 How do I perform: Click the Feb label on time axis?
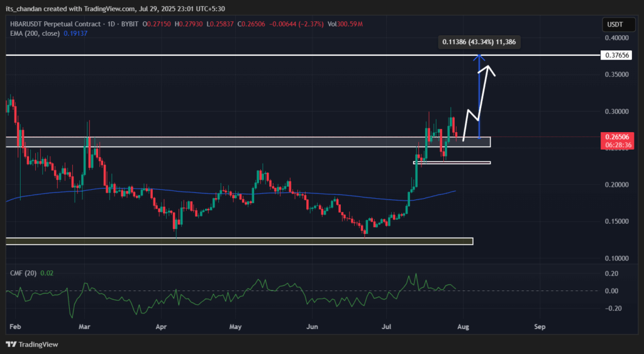pos(15,327)
